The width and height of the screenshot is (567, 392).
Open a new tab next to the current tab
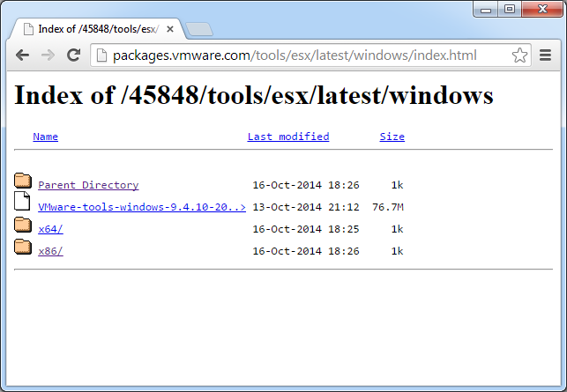pos(198,29)
